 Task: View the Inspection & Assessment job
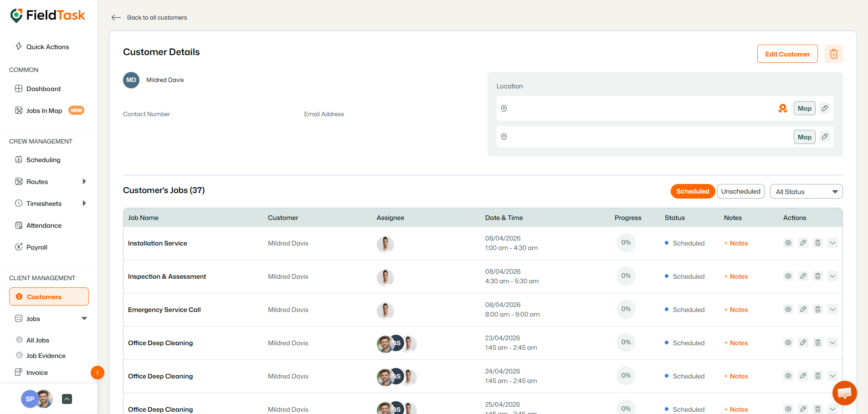(788, 276)
